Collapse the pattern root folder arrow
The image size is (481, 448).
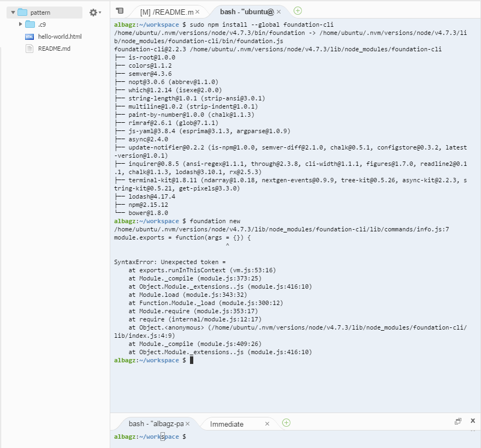pos(13,13)
